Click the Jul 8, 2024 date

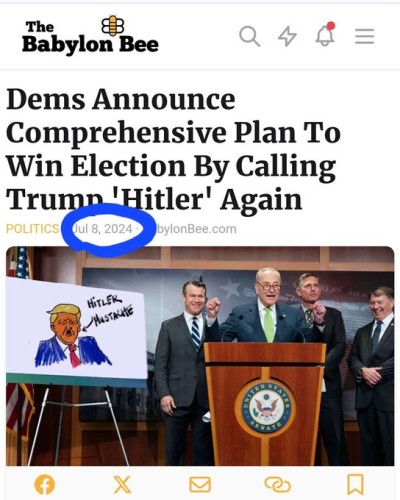(102, 229)
